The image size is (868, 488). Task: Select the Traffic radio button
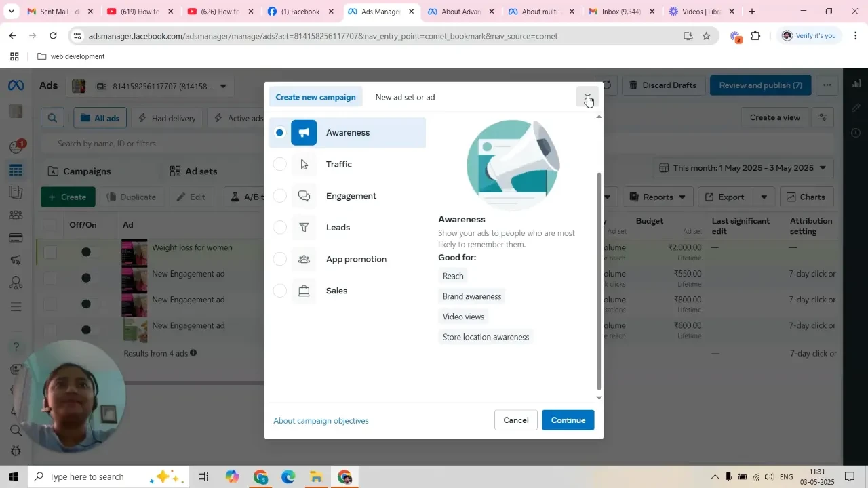tap(279, 165)
